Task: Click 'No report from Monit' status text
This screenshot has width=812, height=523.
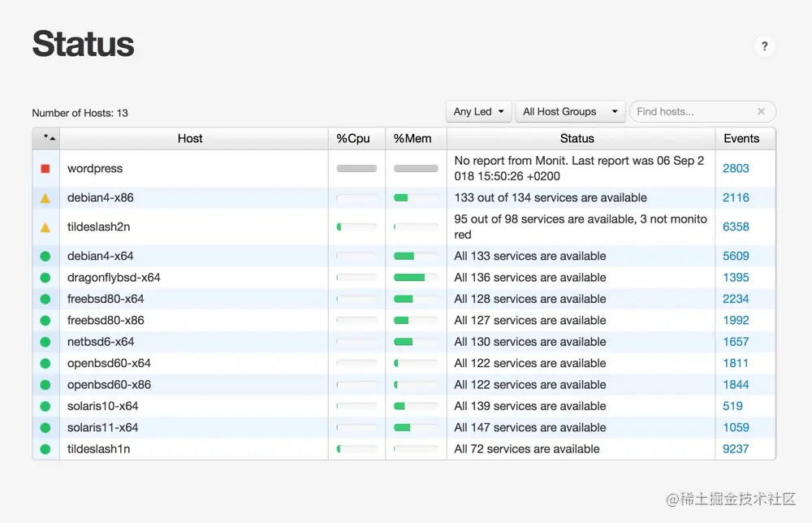Action: coord(579,168)
